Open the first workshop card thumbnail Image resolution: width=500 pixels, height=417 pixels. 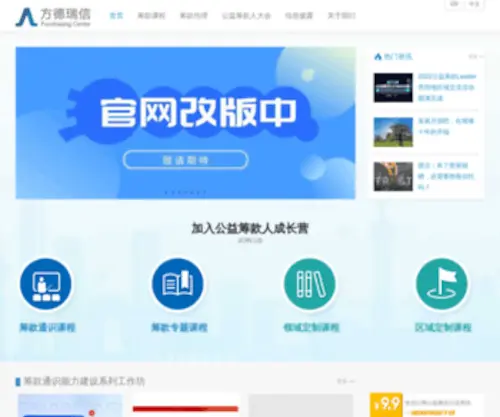70,405
